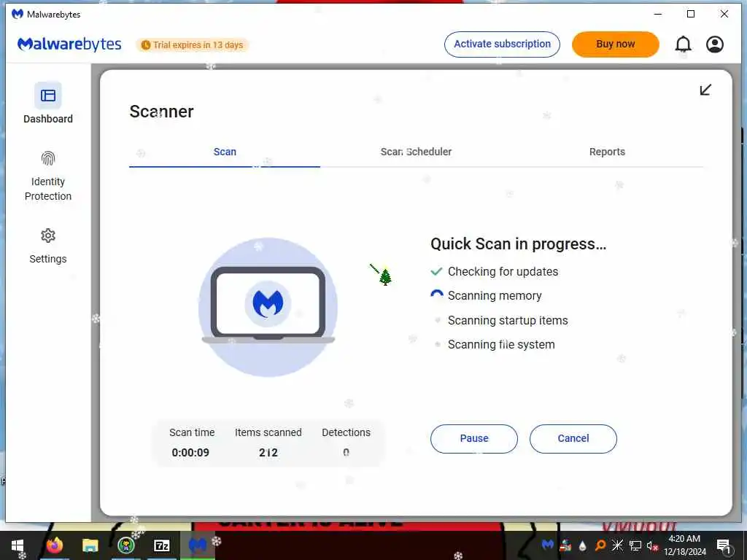The image size is (747, 560).
Task: Open Identity Protection fingerprint icon
Action: click(48, 158)
